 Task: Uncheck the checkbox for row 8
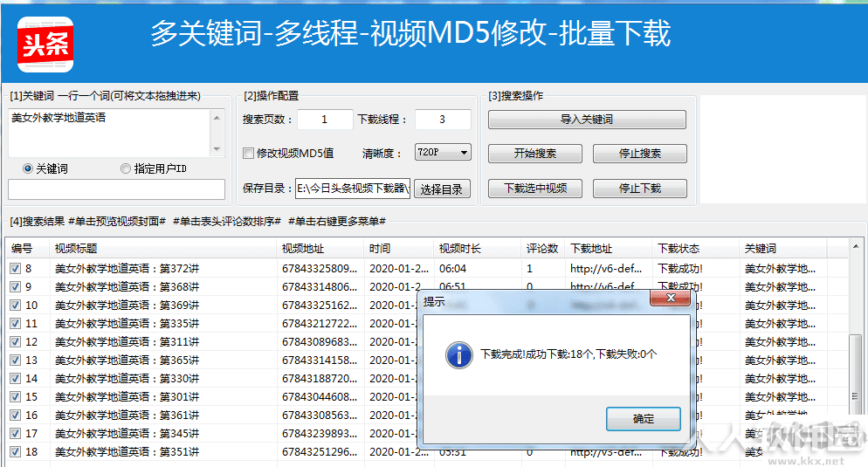point(15,269)
